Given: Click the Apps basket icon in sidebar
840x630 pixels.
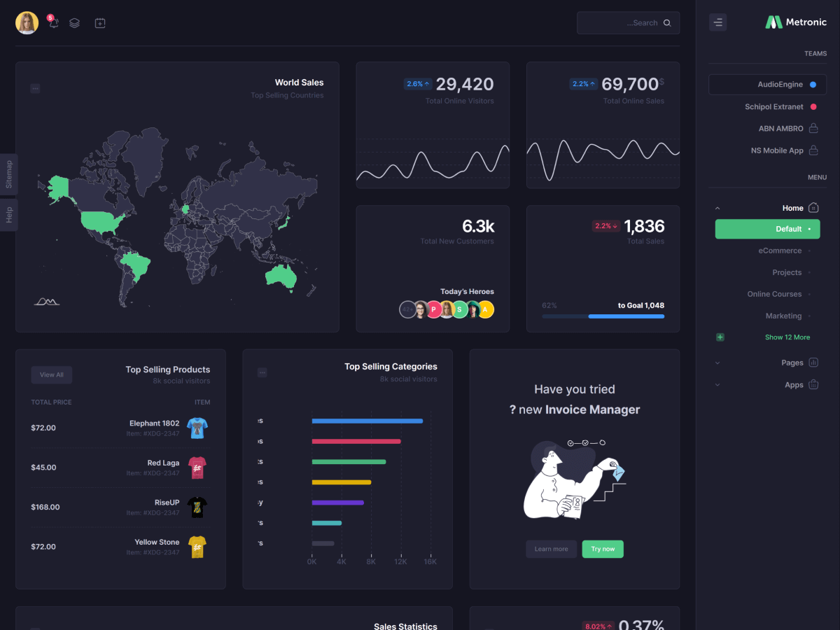Looking at the screenshot, I should click(813, 384).
